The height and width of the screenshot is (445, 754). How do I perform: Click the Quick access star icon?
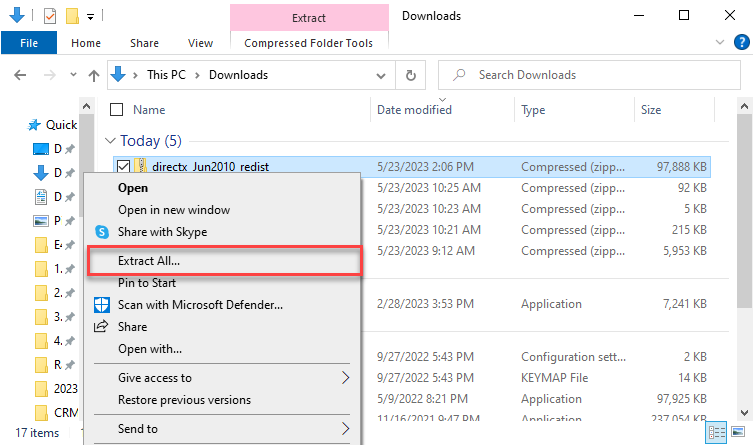pos(34,125)
